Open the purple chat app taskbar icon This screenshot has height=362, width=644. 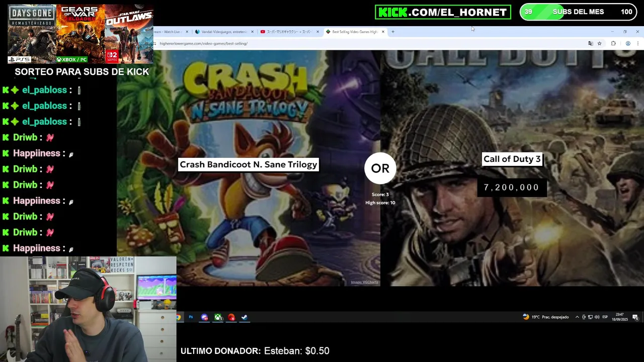tap(204, 317)
